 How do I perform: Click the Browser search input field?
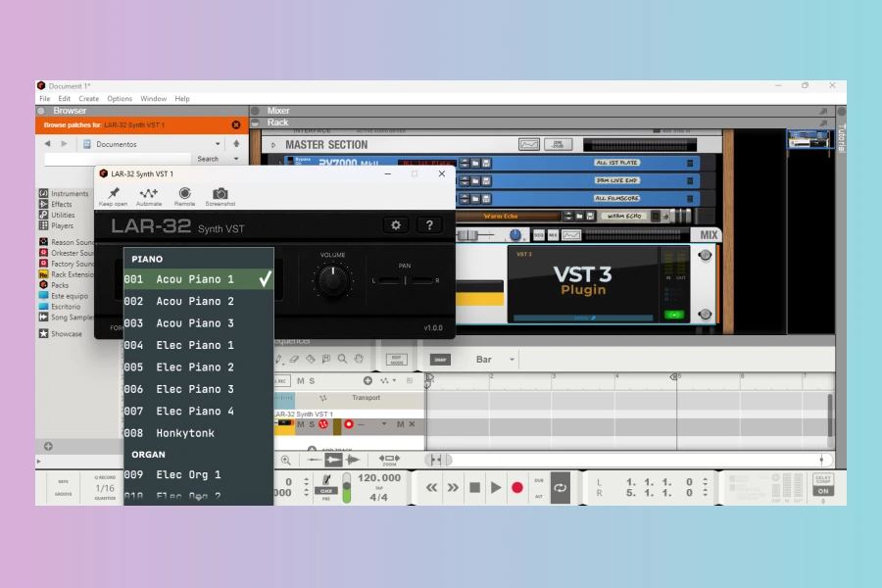117,159
